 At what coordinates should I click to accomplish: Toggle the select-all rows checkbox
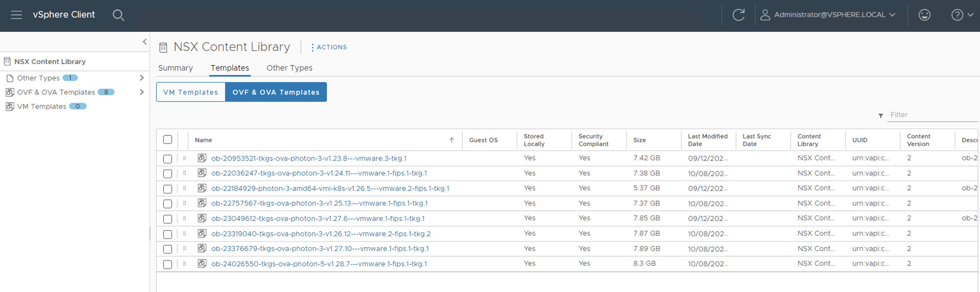click(x=167, y=139)
